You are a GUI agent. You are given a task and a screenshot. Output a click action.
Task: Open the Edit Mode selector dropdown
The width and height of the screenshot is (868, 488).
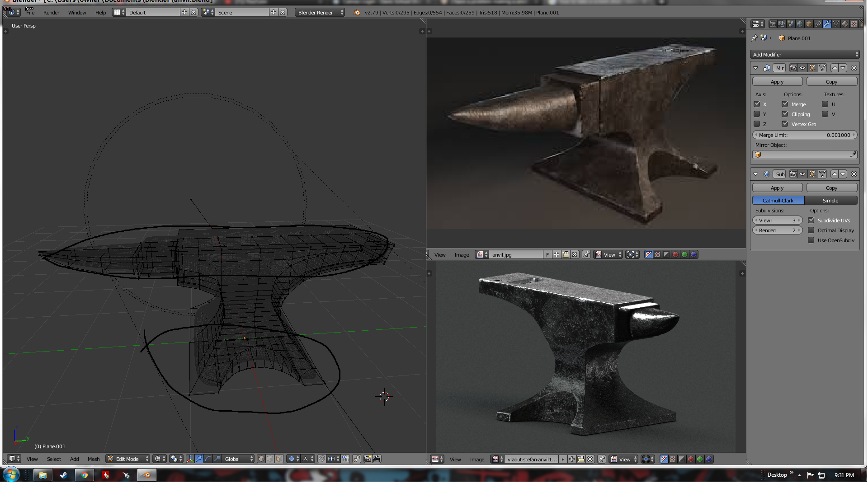(x=127, y=459)
